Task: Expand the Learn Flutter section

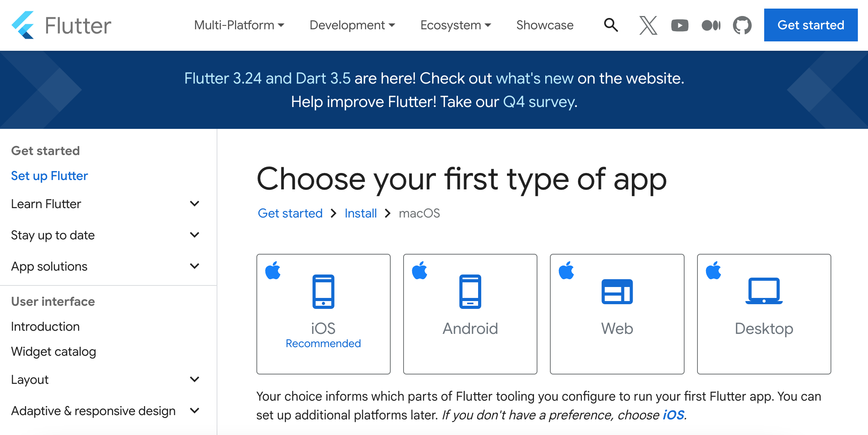Action: (x=194, y=204)
